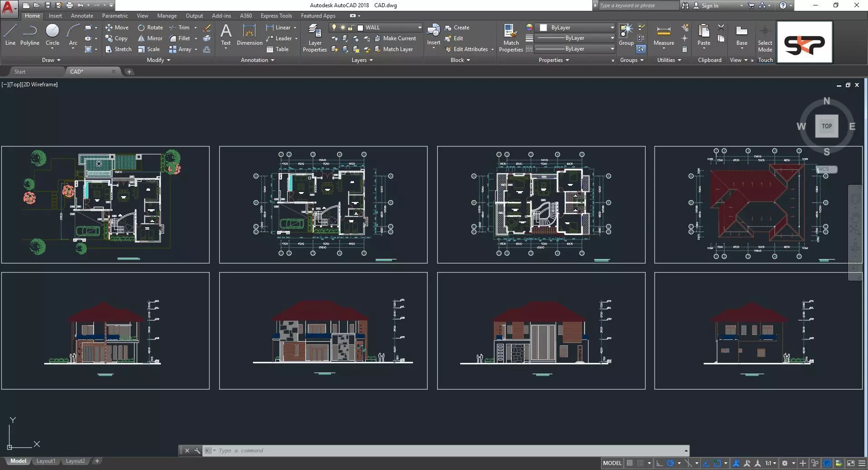868x470 pixels.
Task: Click the Save icon in quick access toolbar
Action: 47,5
